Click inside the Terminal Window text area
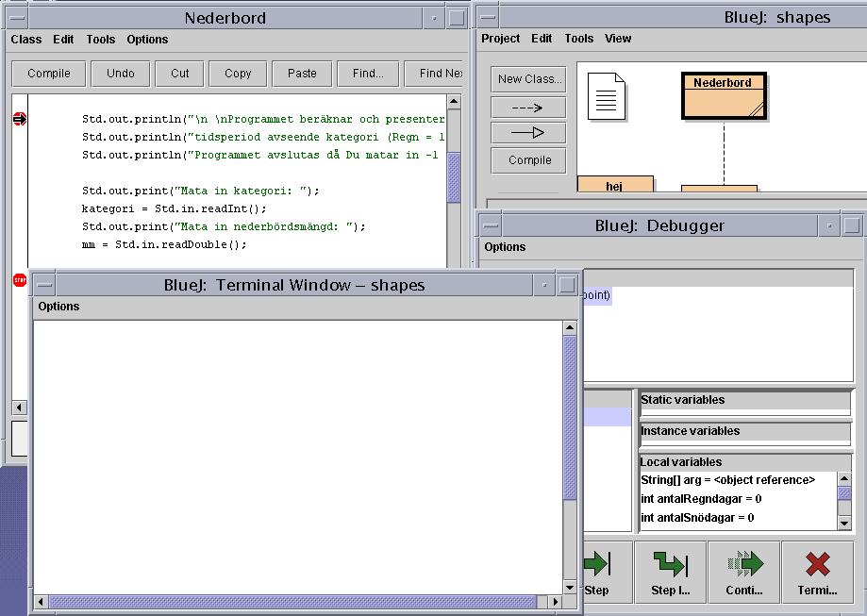 298,457
